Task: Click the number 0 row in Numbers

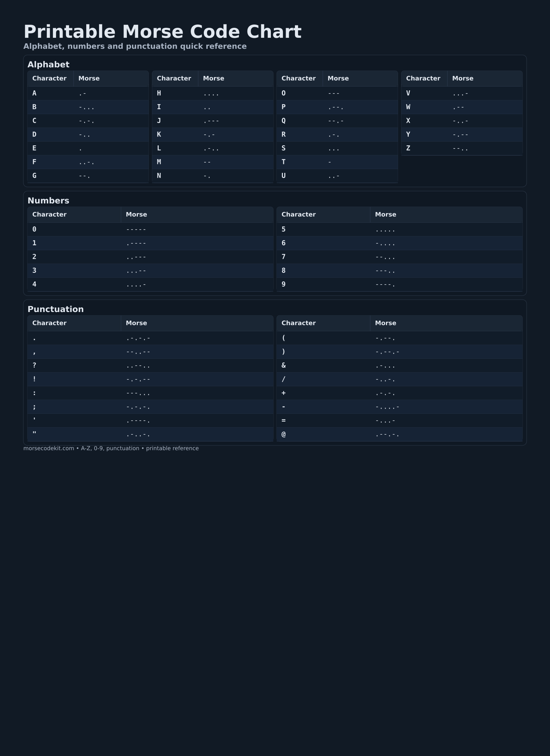Action: 150,229
